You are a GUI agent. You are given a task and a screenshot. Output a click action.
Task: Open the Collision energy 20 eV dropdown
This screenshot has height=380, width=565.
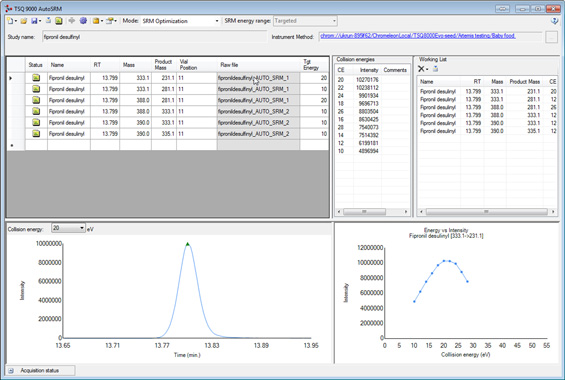(x=68, y=228)
